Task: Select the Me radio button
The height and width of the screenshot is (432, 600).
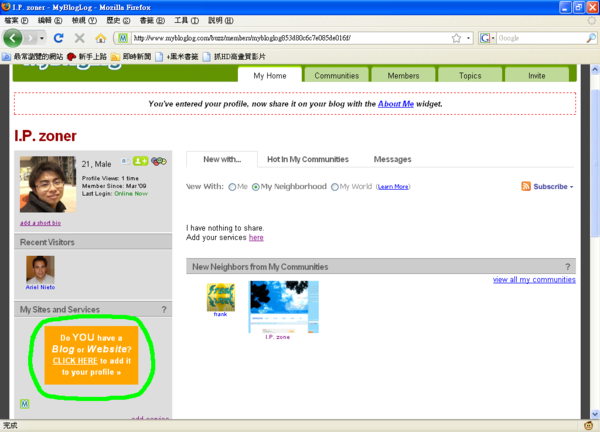Action: pos(232,187)
